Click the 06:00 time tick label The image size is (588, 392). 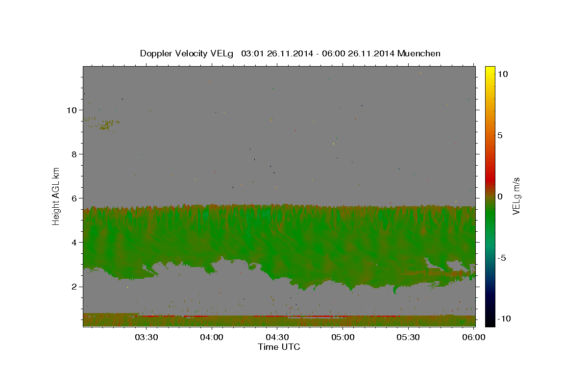click(474, 337)
